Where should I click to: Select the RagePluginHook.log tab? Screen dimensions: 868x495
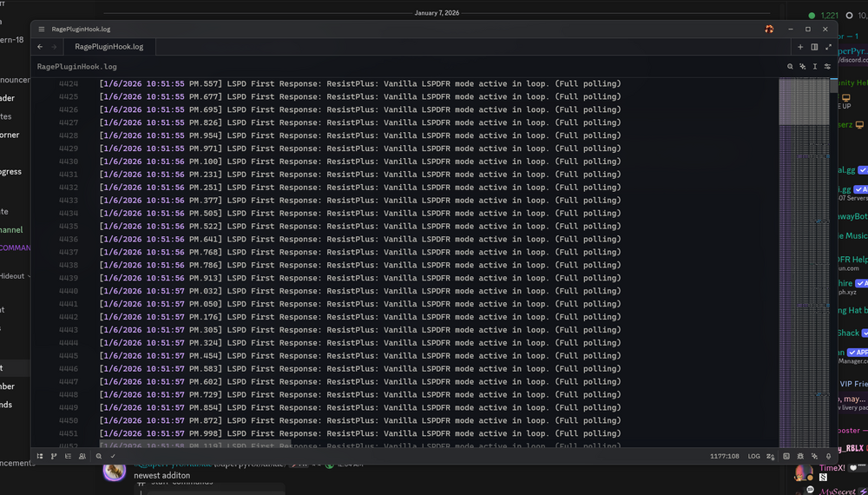pyautogui.click(x=109, y=47)
